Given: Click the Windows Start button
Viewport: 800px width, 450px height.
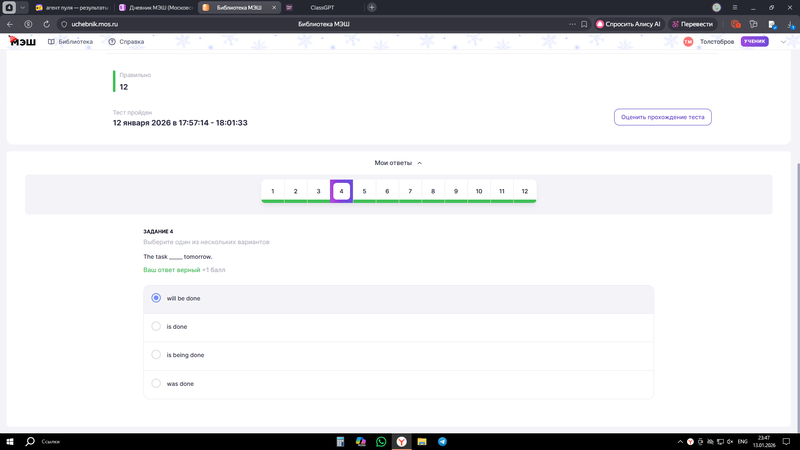Looking at the screenshot, I should [10, 441].
